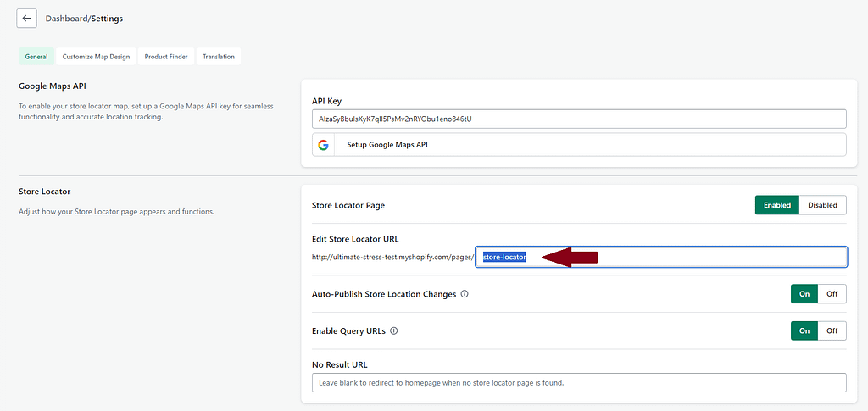
Task: Open the Customize Map Design tab
Action: coord(96,57)
